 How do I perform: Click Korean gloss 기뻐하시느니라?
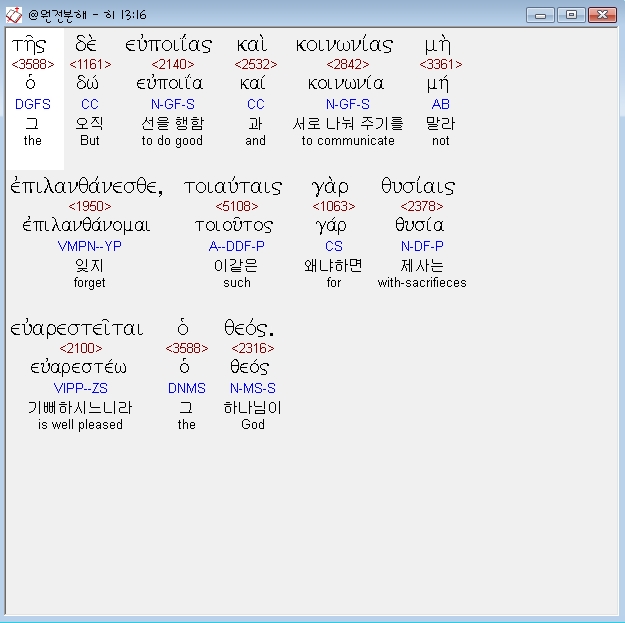(x=80, y=407)
